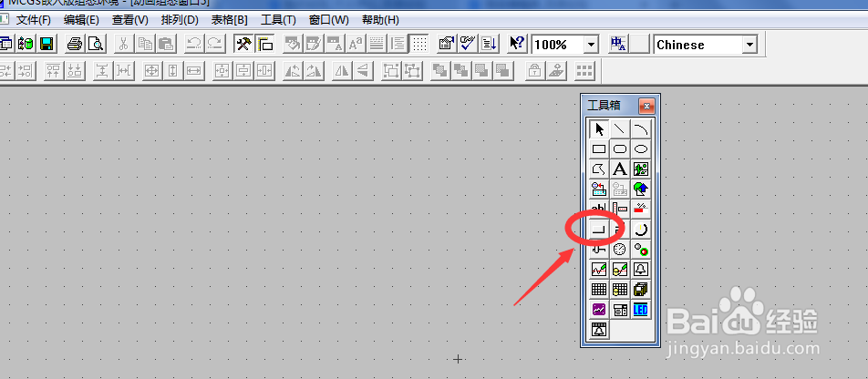The height and width of the screenshot is (379, 868).
Task: Click the context help pointer icon
Action: [516, 44]
